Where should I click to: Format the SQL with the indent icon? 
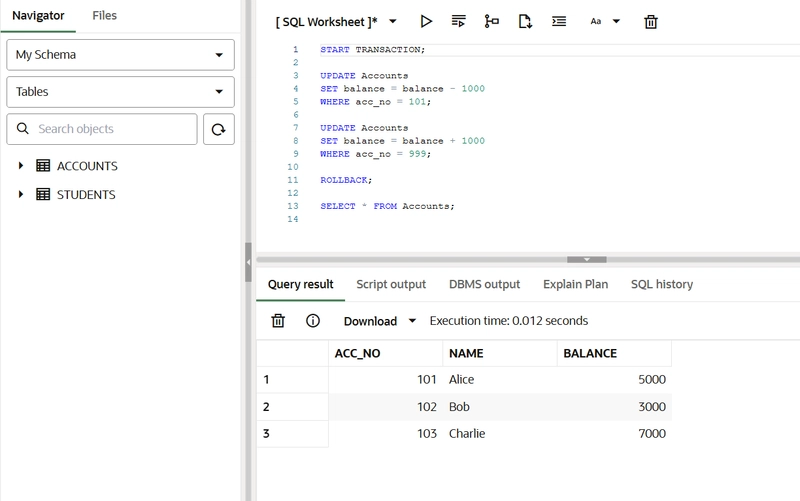pos(559,21)
